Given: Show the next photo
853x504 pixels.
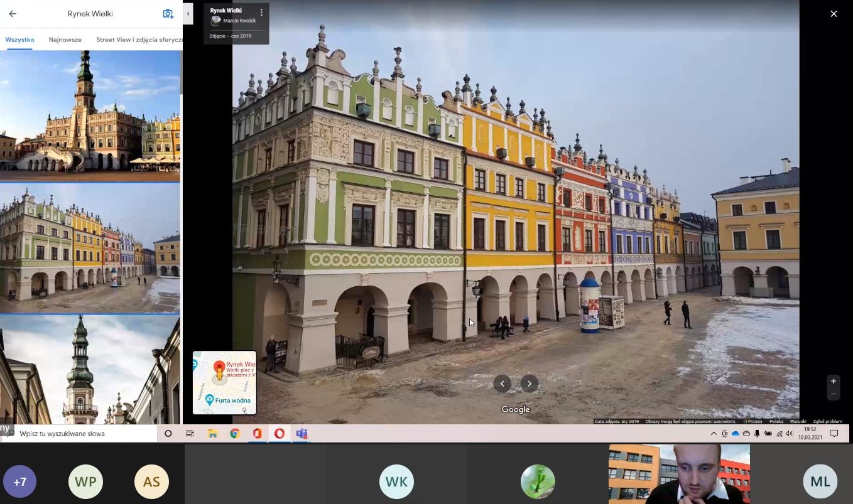Looking at the screenshot, I should click(x=530, y=383).
